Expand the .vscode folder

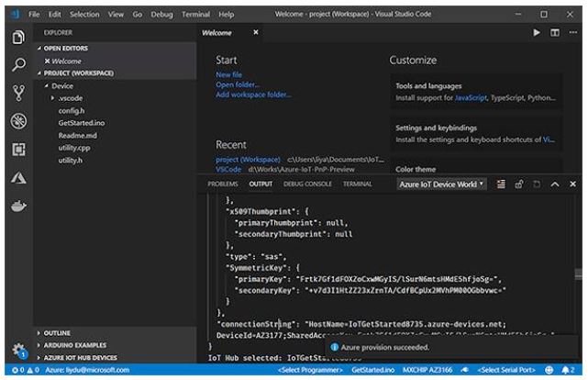(x=68, y=97)
